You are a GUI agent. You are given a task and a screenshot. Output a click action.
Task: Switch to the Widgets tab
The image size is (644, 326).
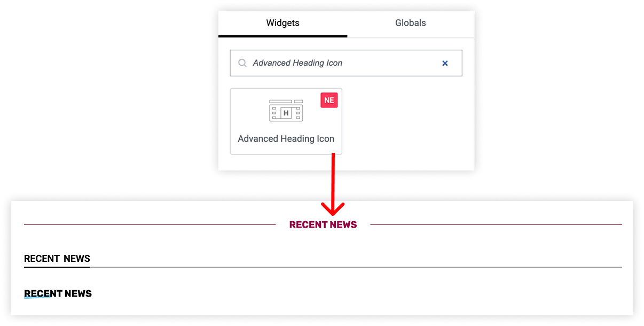tap(282, 23)
